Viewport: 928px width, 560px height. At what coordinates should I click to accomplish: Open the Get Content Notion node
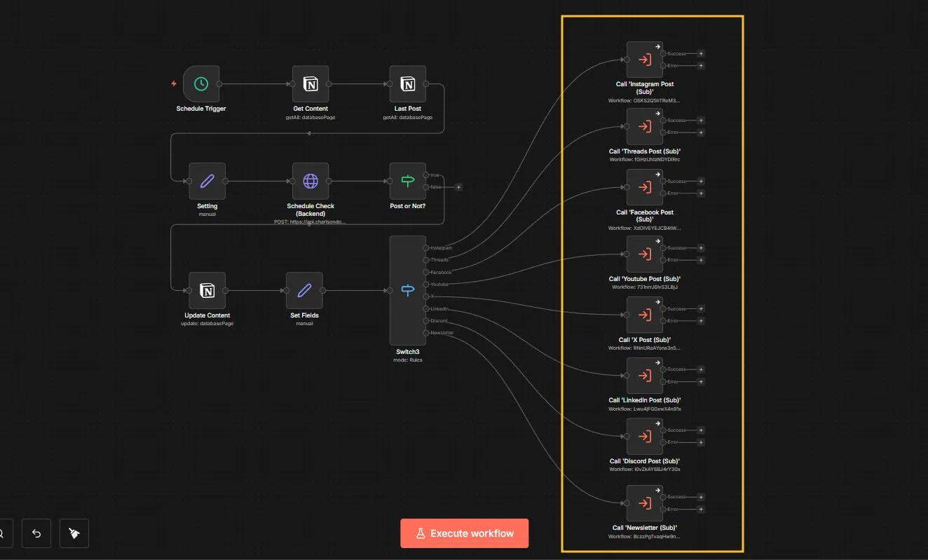pyautogui.click(x=310, y=83)
